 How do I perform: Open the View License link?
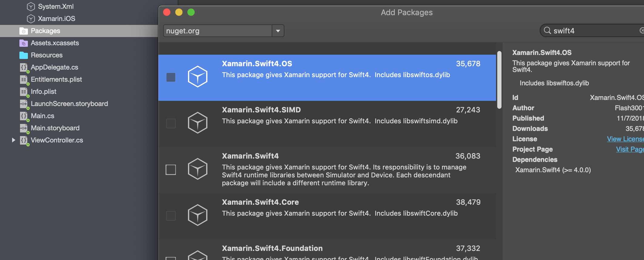click(625, 139)
